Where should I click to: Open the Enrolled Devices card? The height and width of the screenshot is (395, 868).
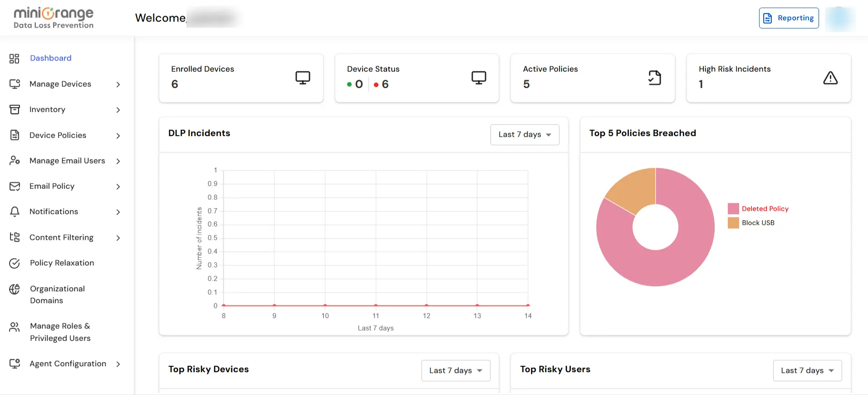pos(241,78)
